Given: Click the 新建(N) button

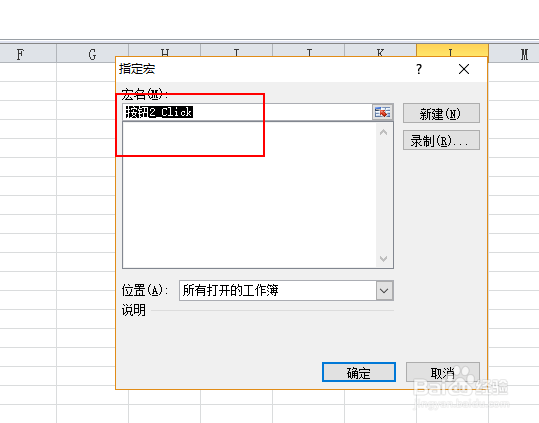Looking at the screenshot, I should [441, 113].
